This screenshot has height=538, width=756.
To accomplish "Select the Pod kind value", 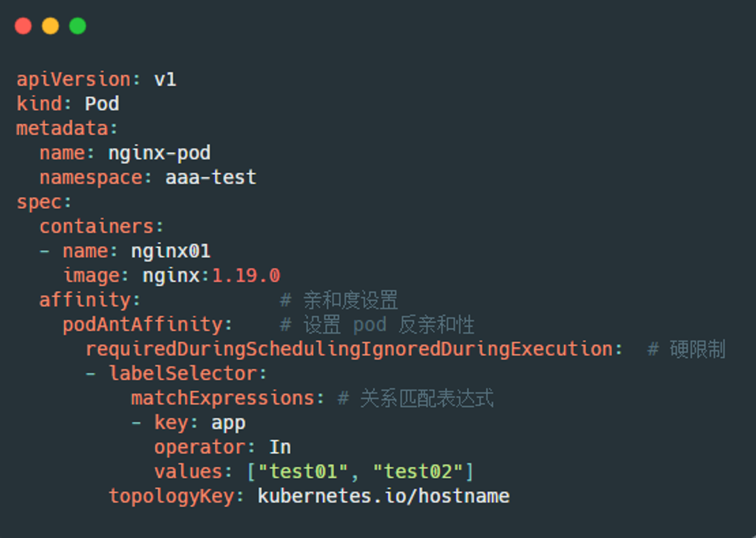I will 102,104.
